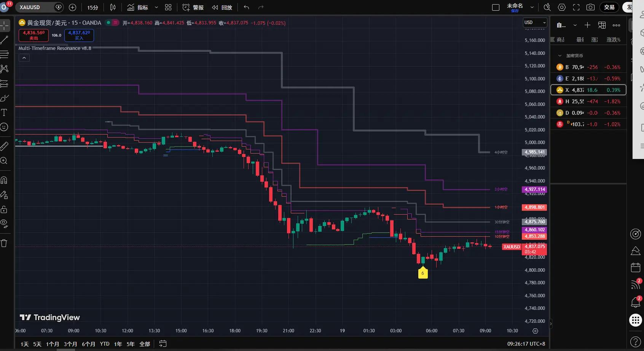Viewport: 644px width, 351px height.
Task: Add a symbol to the watchlist
Action: pyautogui.click(x=587, y=25)
